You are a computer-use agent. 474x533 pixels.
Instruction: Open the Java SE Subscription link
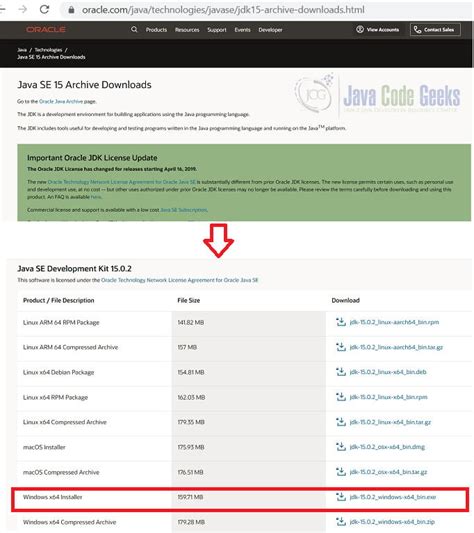(184, 210)
